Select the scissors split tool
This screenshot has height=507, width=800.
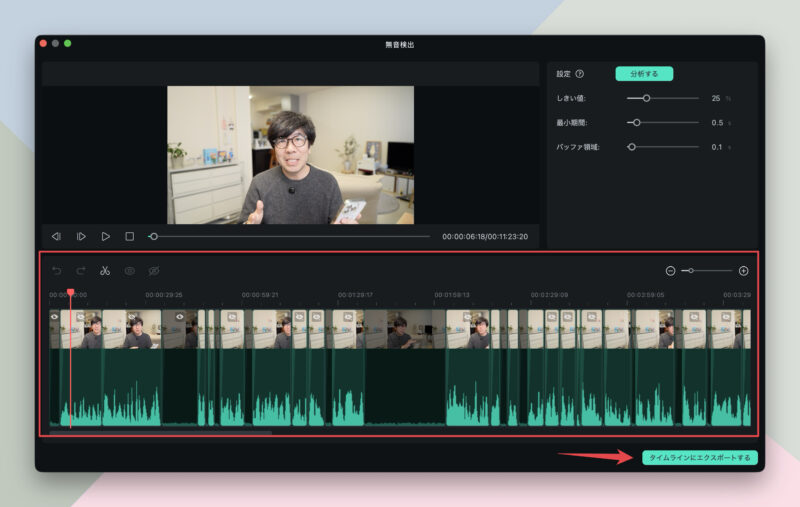(x=105, y=271)
